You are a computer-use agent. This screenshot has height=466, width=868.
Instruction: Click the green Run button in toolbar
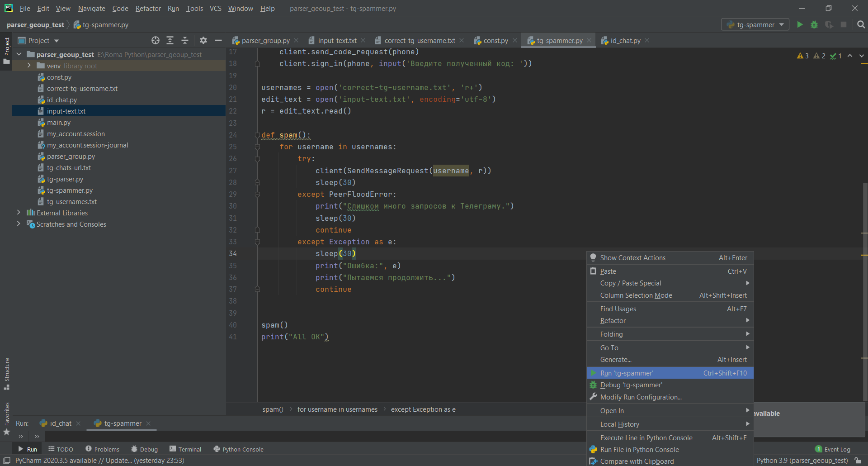800,24
